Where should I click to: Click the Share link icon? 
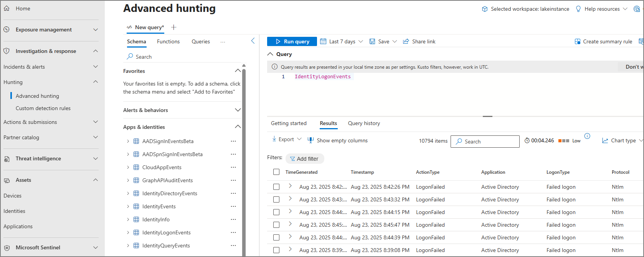pyautogui.click(x=406, y=41)
